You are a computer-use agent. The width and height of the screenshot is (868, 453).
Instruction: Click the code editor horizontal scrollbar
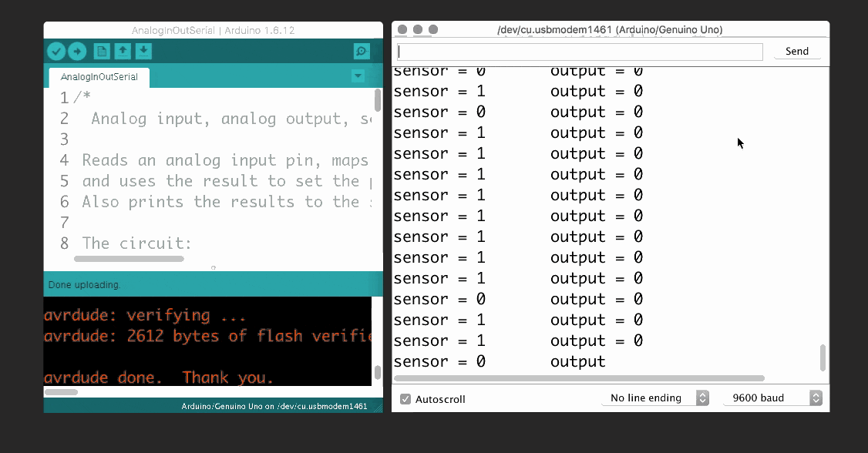pyautogui.click(x=129, y=258)
